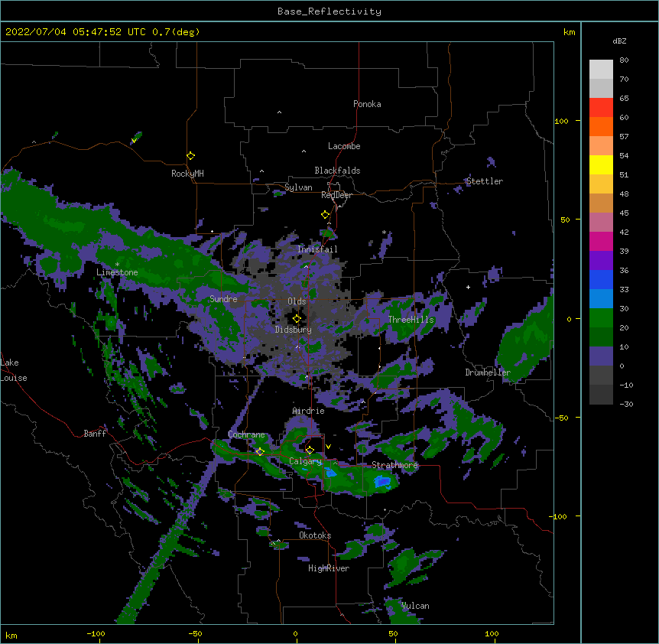Select the Strathmore label
Image resolution: width=659 pixels, height=644 pixels.
click(394, 465)
